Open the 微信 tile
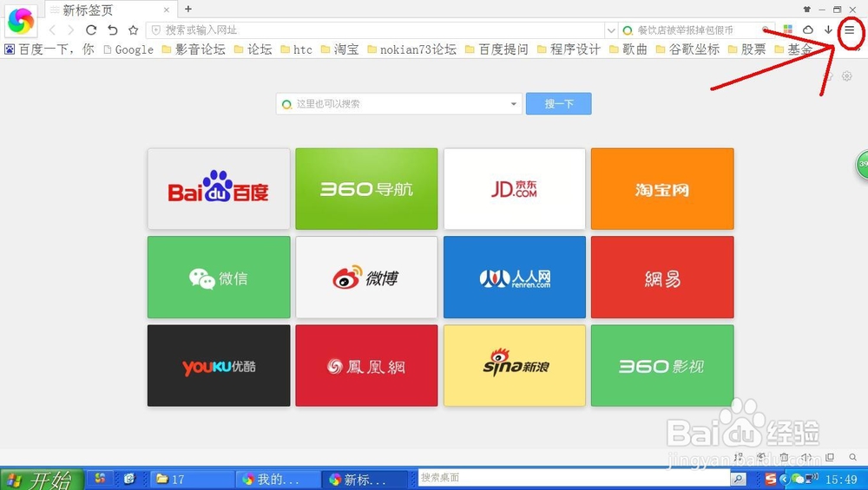The image size is (868, 490). (219, 277)
